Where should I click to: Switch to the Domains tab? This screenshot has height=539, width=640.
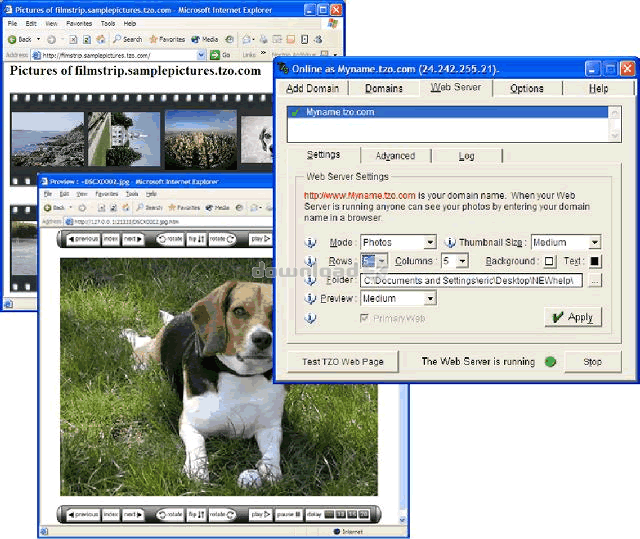click(x=384, y=88)
